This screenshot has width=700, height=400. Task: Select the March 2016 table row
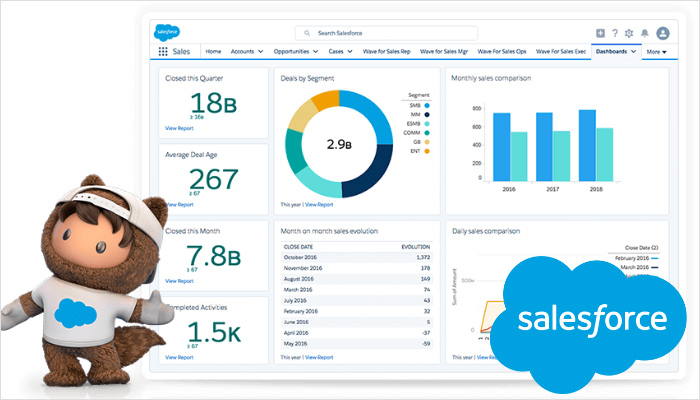pos(357,289)
